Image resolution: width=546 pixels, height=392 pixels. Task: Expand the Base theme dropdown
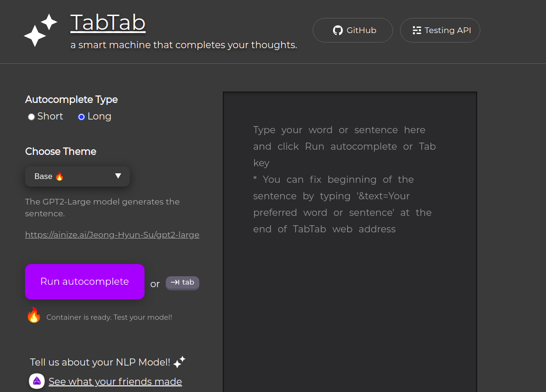point(77,177)
